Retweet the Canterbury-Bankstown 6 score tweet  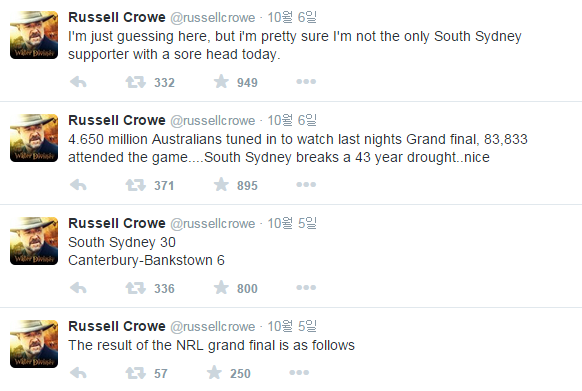pos(135,287)
